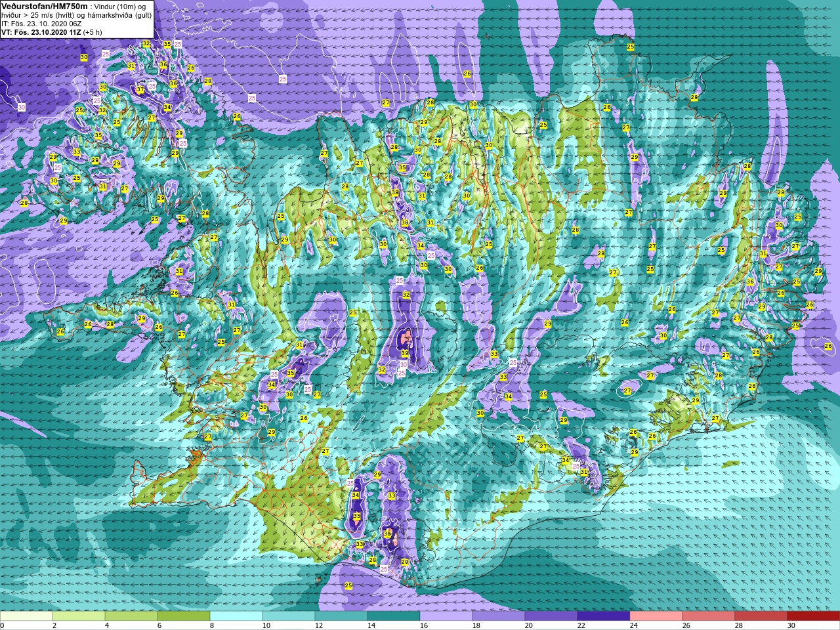Screen dimensions: 840x630
Task: Click the 16–18 m/s lavender legend swatch
Action: point(446,616)
